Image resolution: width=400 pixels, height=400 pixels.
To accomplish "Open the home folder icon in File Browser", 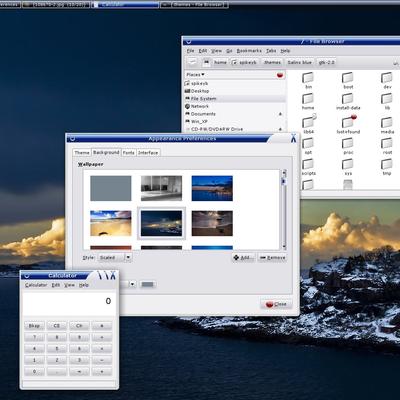I will pyautogui.click(x=308, y=99).
